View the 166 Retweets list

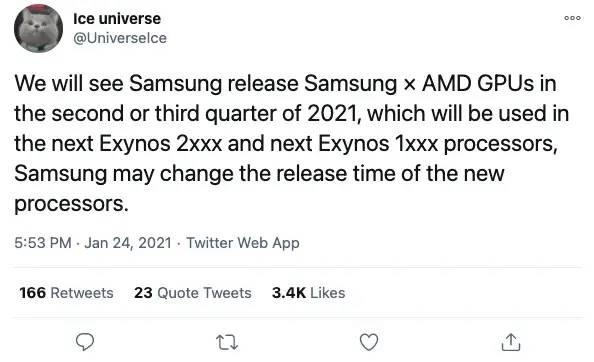click(x=66, y=293)
